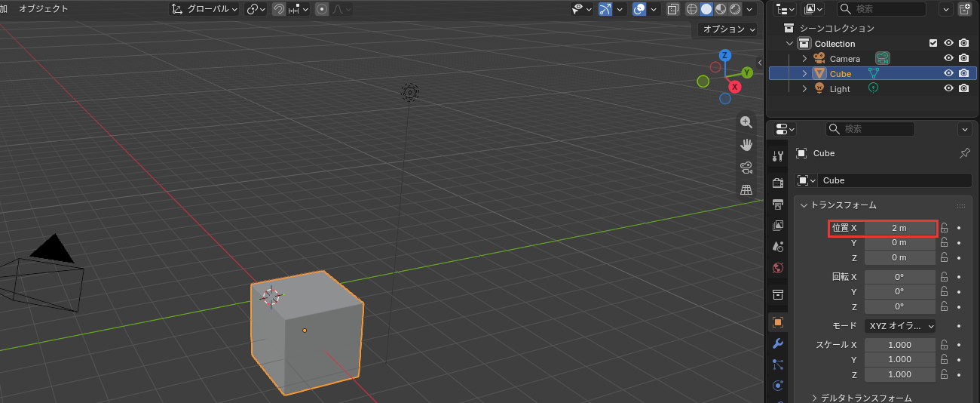The height and width of the screenshot is (403, 980).
Task: Switch orthographic/perspective with grid icon
Action: [746, 190]
